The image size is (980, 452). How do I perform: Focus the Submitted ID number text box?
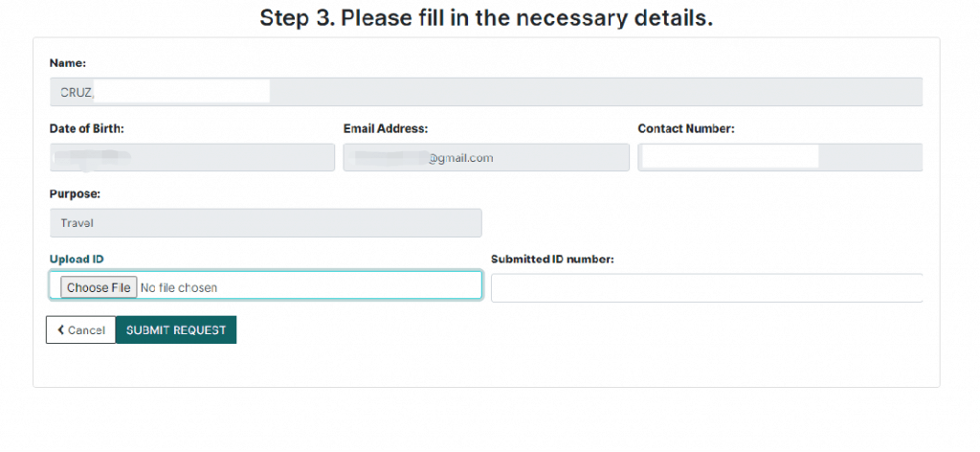706,288
